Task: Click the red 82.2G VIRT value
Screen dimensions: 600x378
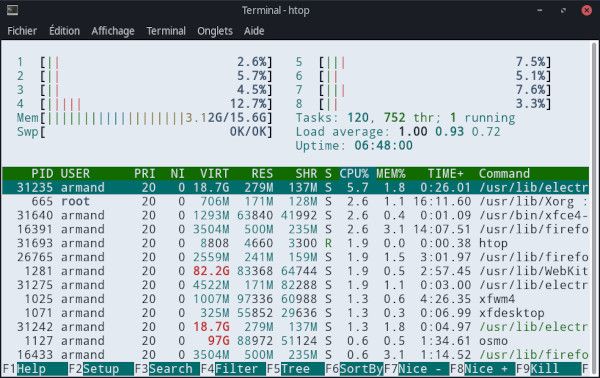Action: [x=211, y=271]
